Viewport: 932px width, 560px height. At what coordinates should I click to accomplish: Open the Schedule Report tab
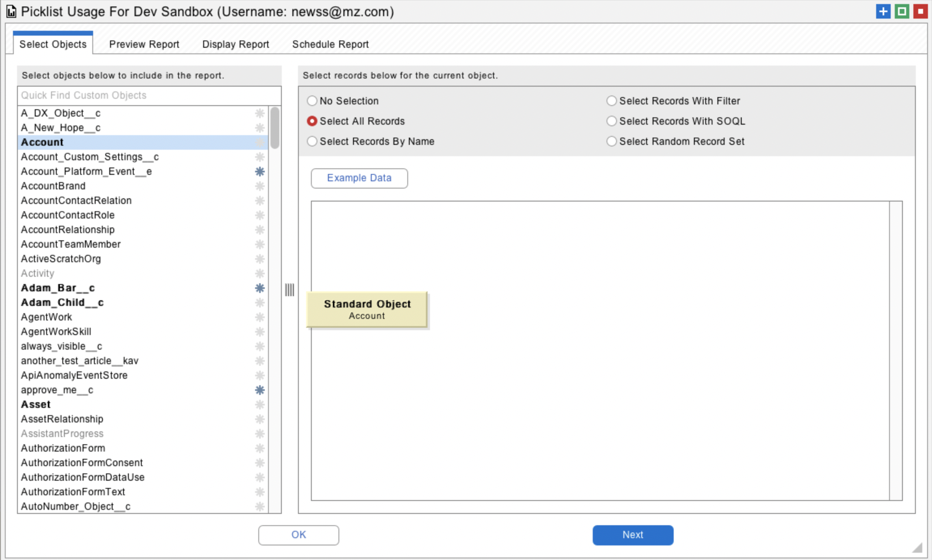[330, 44]
